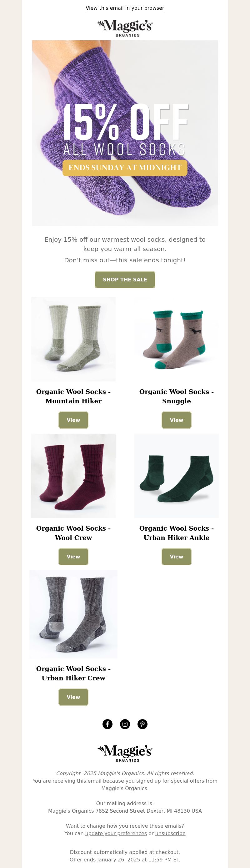
Task: Open the Mountain Hiker socks image
Action: [x=73, y=339]
